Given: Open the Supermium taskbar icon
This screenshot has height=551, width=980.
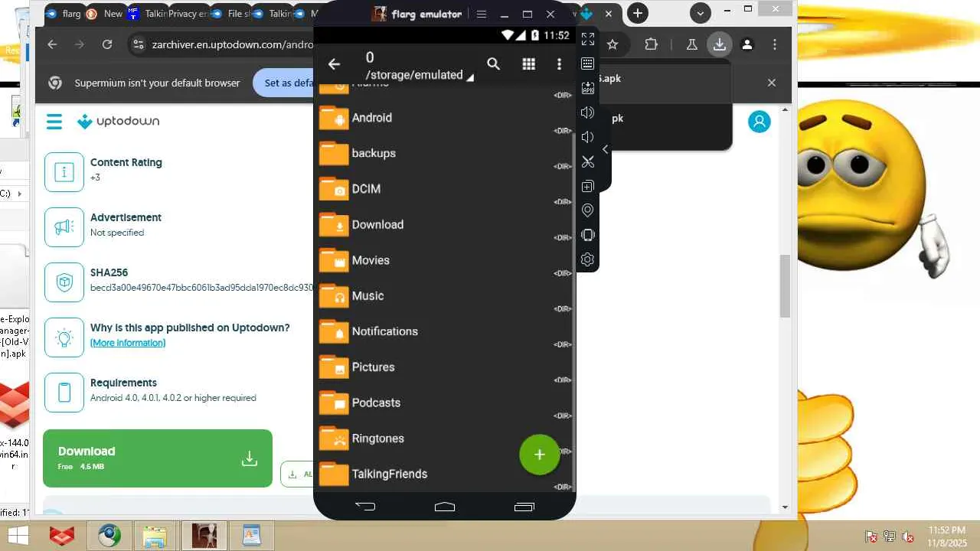Looking at the screenshot, I should coord(109,536).
